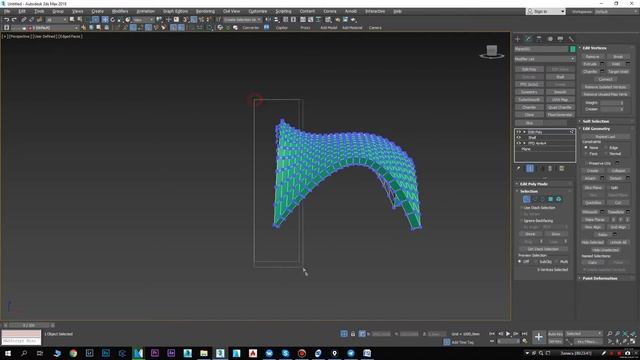Open the Display command panel tab
Image resolution: width=640 pixels, height=360 pixels.
coord(560,39)
